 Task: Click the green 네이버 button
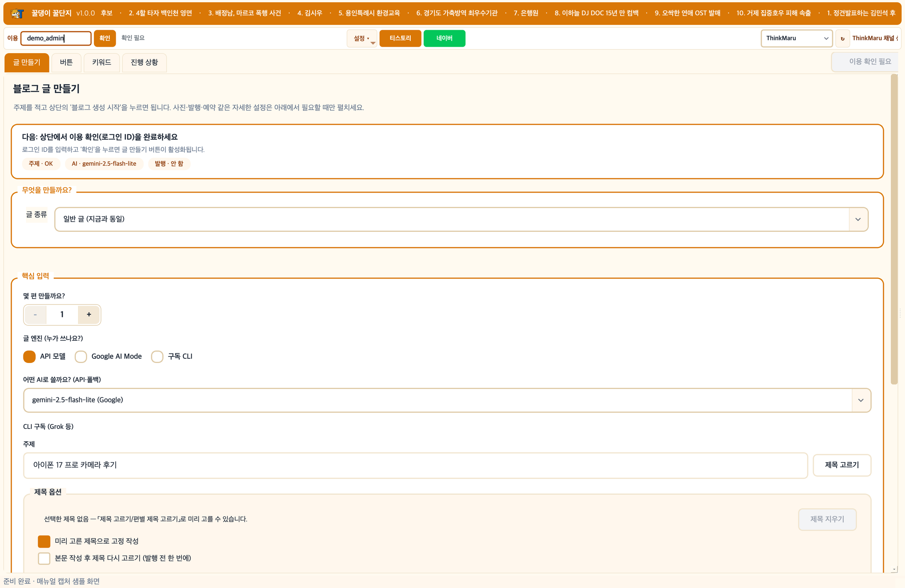[x=444, y=38]
